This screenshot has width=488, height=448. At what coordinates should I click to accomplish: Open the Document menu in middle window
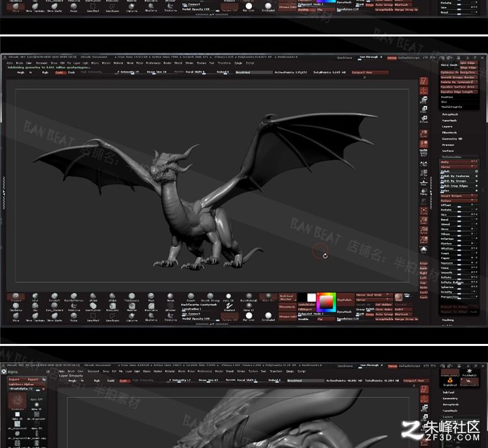tap(42, 63)
